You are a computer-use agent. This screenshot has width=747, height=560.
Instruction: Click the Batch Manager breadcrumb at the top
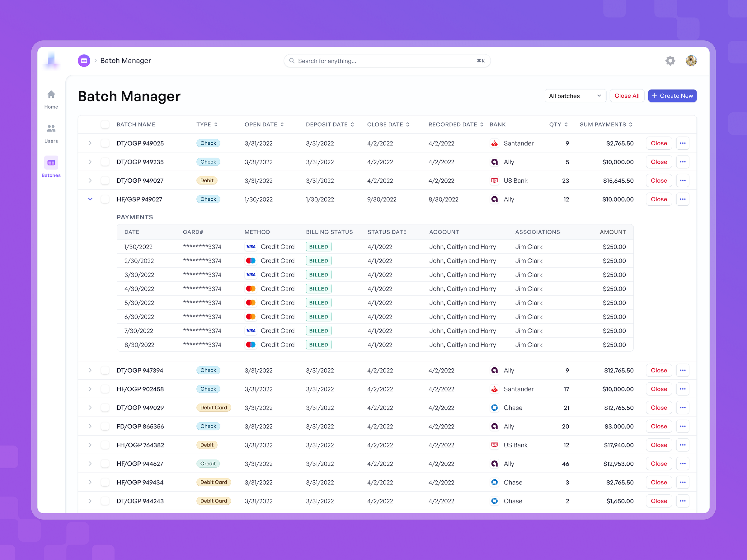125,60
